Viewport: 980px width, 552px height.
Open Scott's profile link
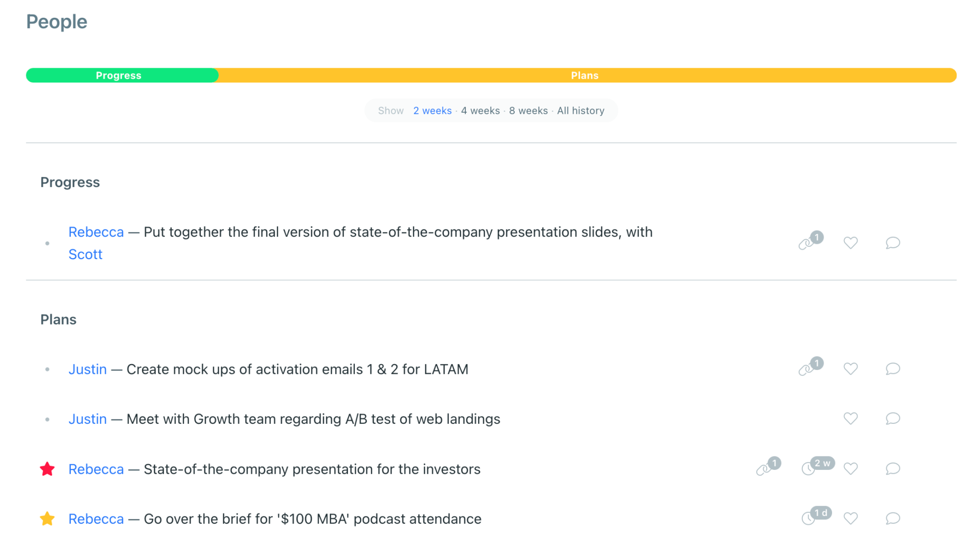(x=85, y=254)
